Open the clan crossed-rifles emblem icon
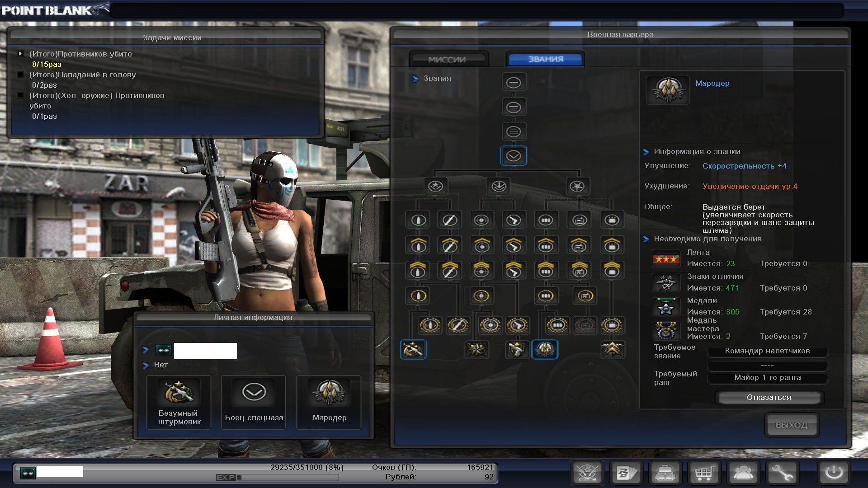Screen dimensions: 868x488 pyautogui.click(x=587, y=473)
